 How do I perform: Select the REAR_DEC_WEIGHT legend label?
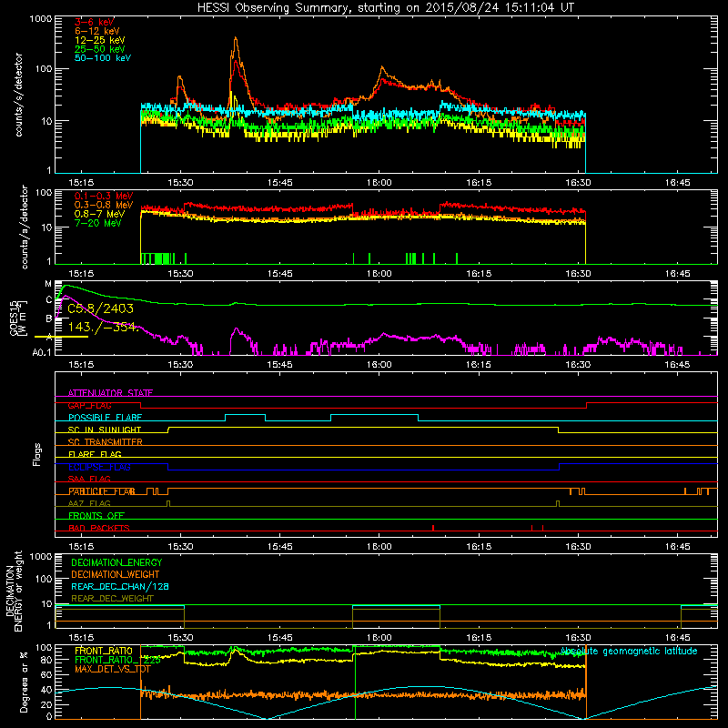[112, 599]
